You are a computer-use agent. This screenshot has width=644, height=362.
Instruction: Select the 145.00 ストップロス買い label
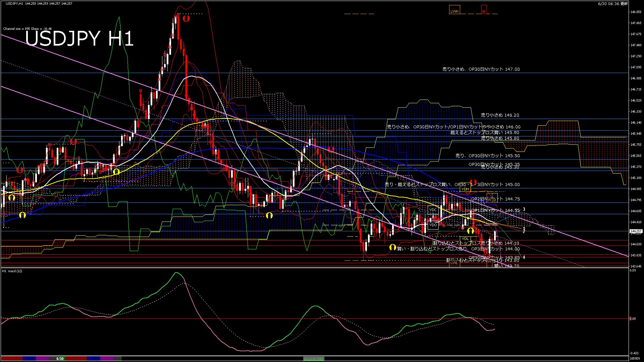point(452,185)
